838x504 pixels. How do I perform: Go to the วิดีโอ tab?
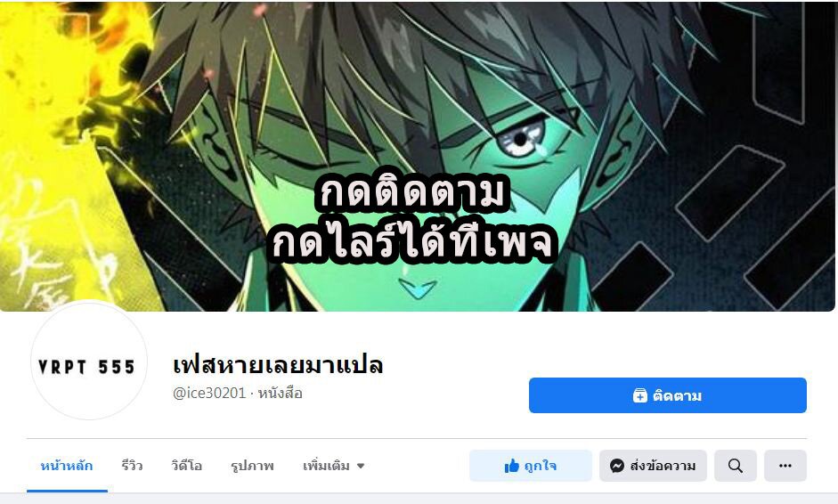click(186, 466)
